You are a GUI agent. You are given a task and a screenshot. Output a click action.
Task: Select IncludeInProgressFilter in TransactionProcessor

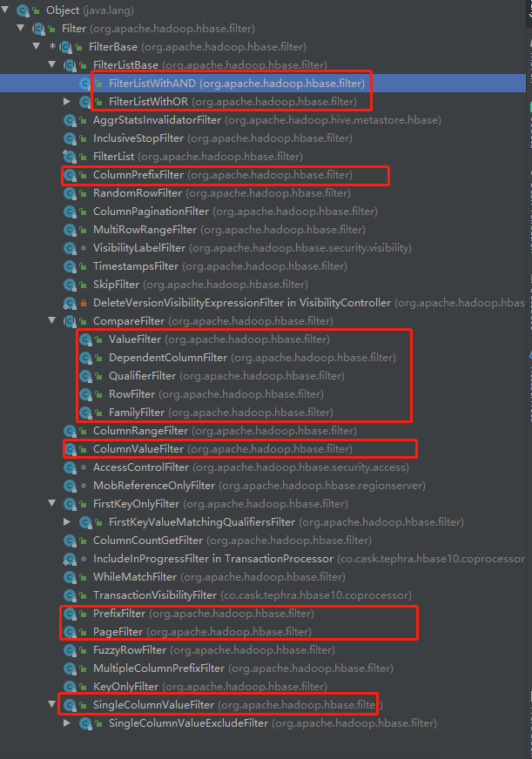213,559
